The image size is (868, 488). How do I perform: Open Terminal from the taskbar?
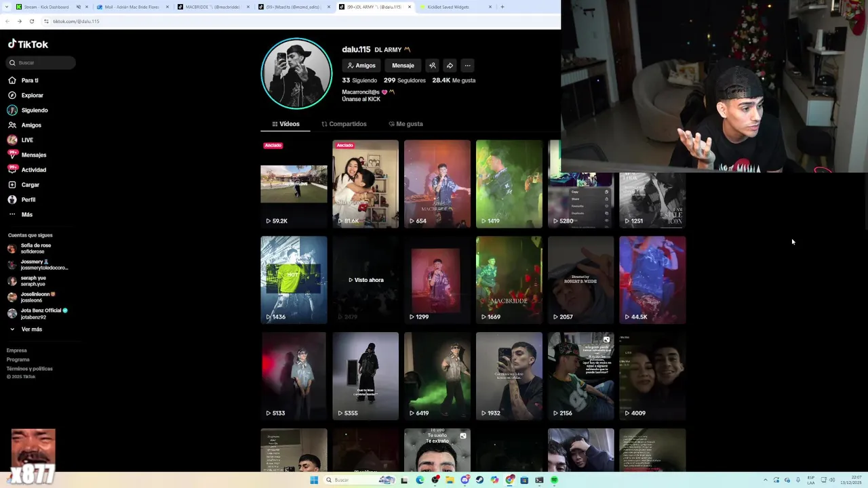point(539,480)
